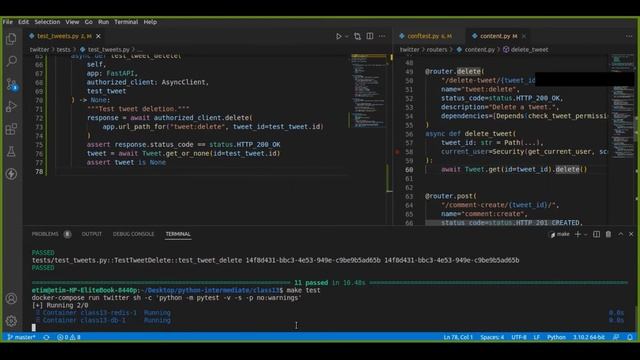Change end of line sequence LF
Screen dimensions: 640x360
[536, 338]
